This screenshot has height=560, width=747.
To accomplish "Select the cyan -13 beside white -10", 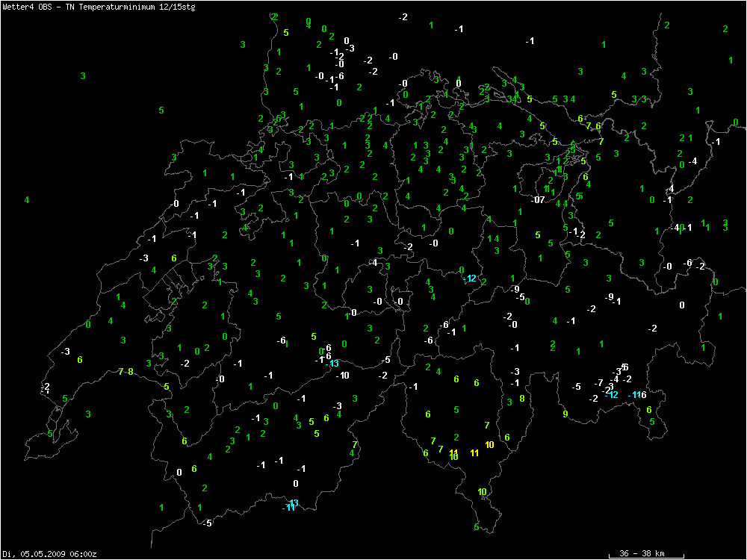I will pos(332,364).
